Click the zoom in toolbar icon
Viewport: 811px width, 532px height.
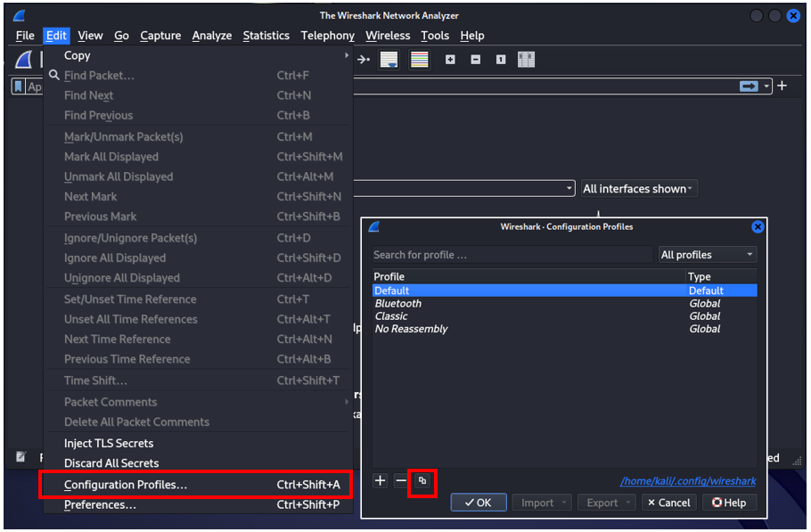(x=450, y=60)
